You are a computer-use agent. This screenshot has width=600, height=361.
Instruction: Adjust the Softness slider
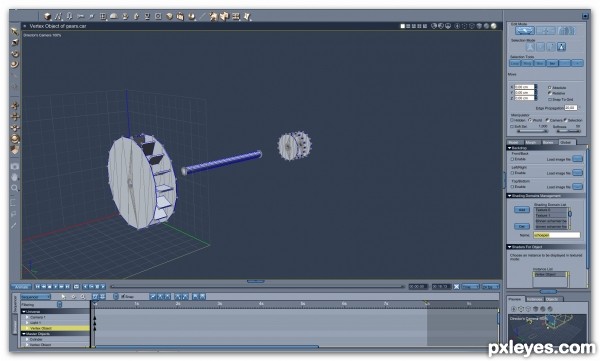point(568,131)
